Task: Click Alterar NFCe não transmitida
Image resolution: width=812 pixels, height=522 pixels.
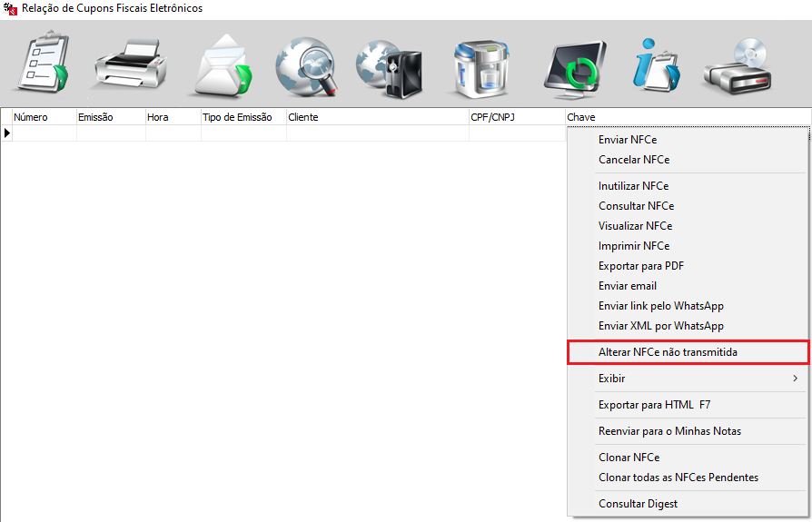Action: [687, 352]
